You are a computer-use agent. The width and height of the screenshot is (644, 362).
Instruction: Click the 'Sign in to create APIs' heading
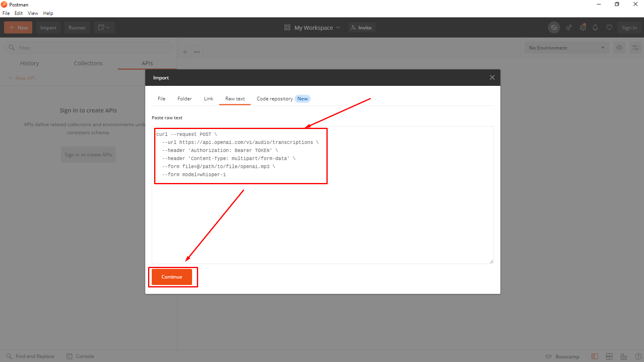88,110
